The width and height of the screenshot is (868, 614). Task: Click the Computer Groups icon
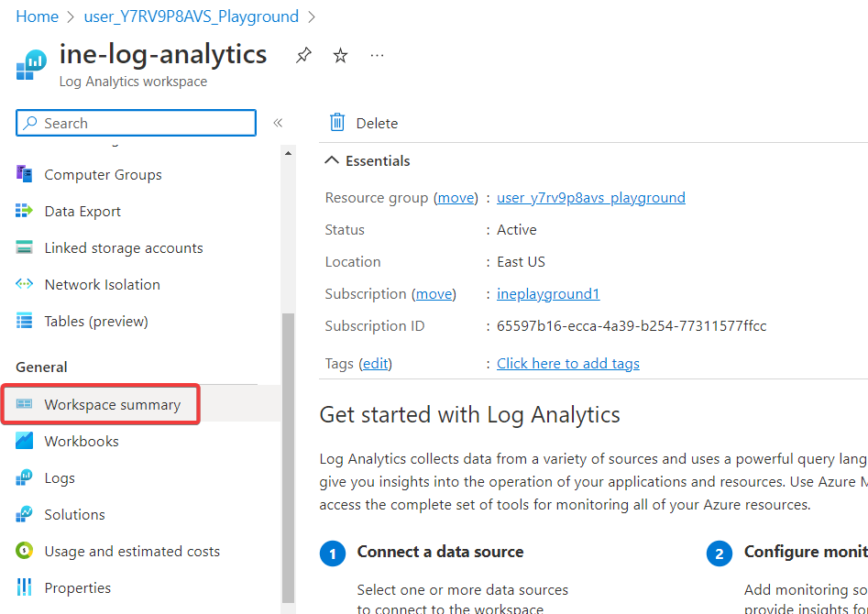(x=25, y=174)
